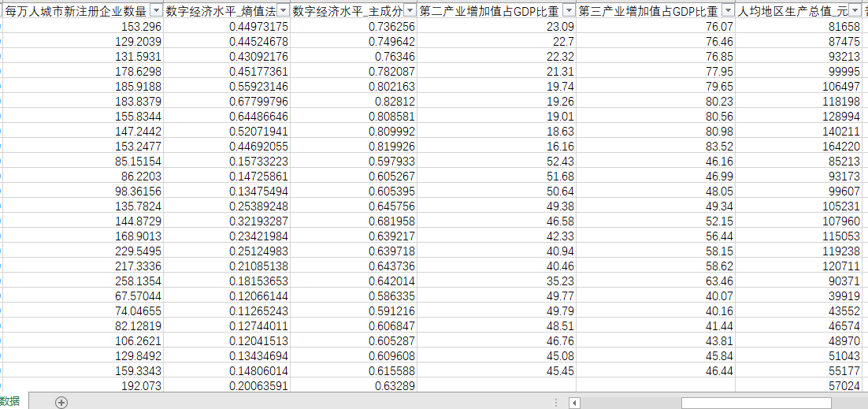Expand filter arrow for 第三产业增加值占GDP比重
Image resolution: width=868 pixels, height=409 pixels.
(727, 11)
